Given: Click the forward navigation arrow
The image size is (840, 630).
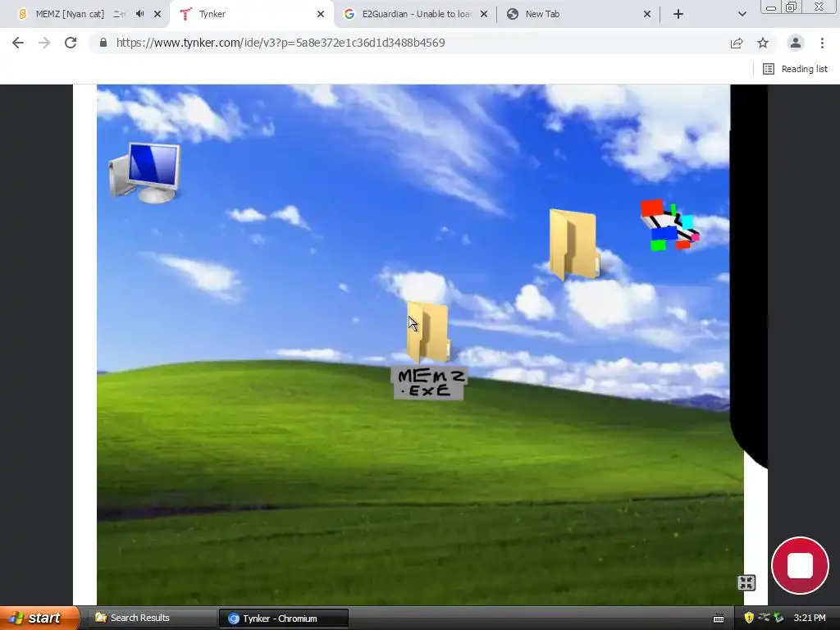Looking at the screenshot, I should [44, 43].
